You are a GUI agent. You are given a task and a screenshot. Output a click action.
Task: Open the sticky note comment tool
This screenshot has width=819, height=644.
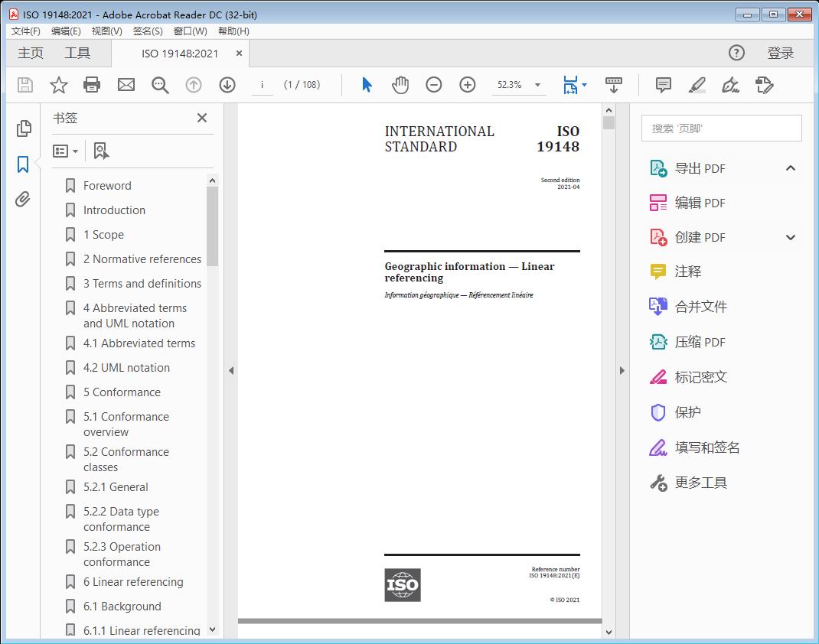tap(663, 85)
